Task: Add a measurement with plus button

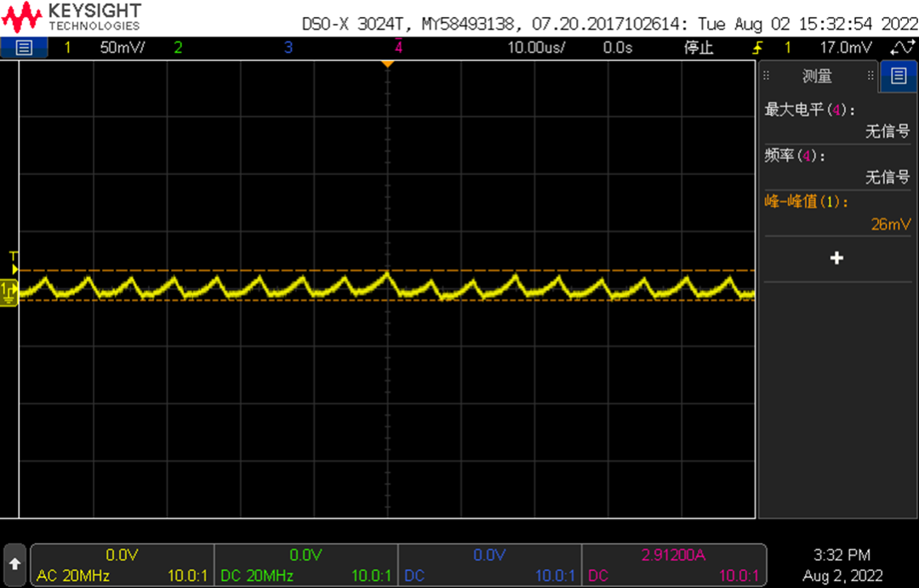Action: 837,258
